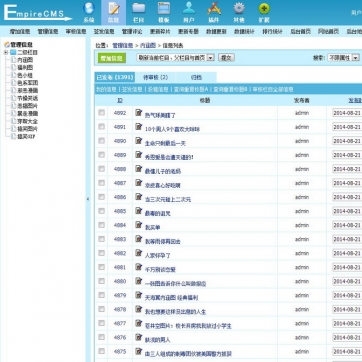Click 管理信息 in the breadcrumb path

[122, 45]
